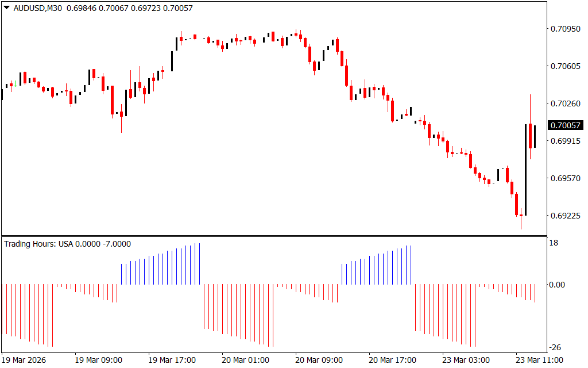The height and width of the screenshot is (368, 588).
Task: Click the 0.70950 price axis label
Action: pyautogui.click(x=565, y=29)
